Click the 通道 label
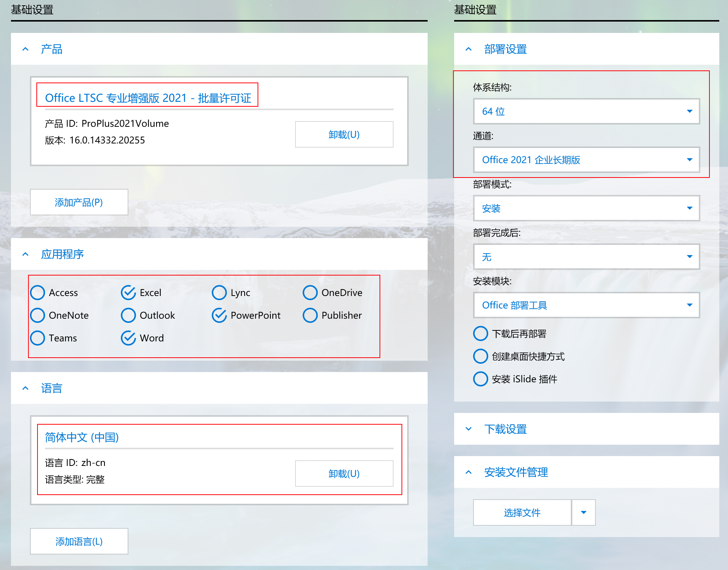Image resolution: width=728 pixels, height=570 pixels. point(483,136)
